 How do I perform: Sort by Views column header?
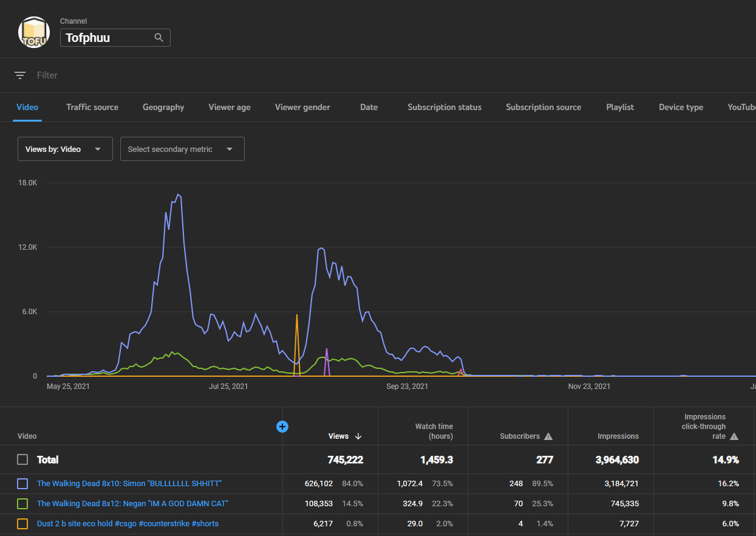338,436
